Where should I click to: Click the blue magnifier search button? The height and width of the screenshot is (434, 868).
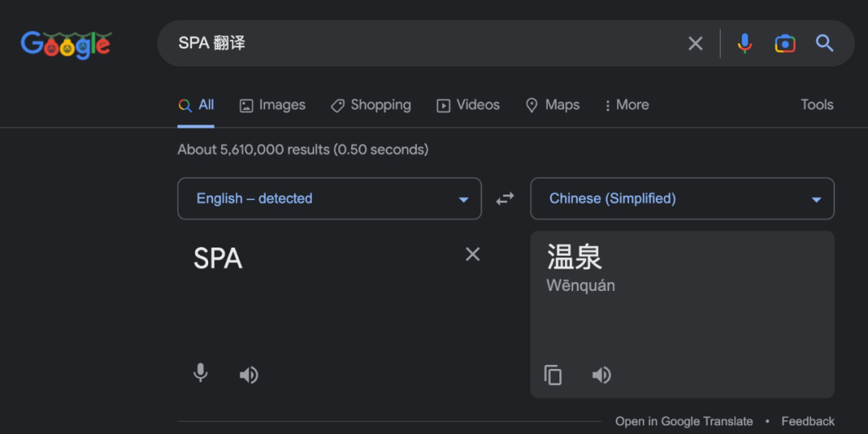tap(825, 43)
